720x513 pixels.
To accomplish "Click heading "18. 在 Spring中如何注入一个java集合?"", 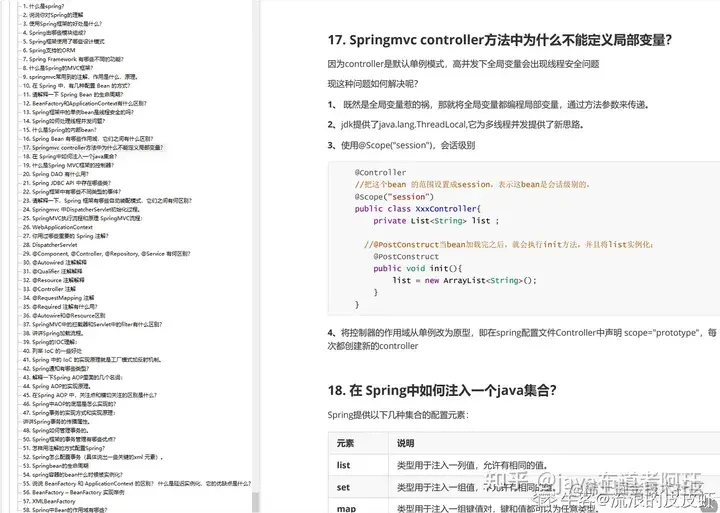I will tap(442, 390).
